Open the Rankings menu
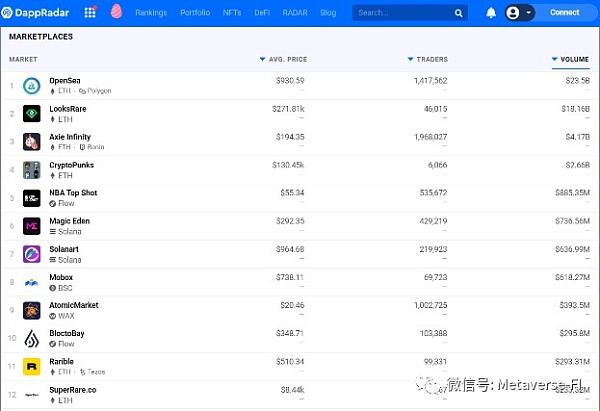600x411 pixels. click(151, 13)
